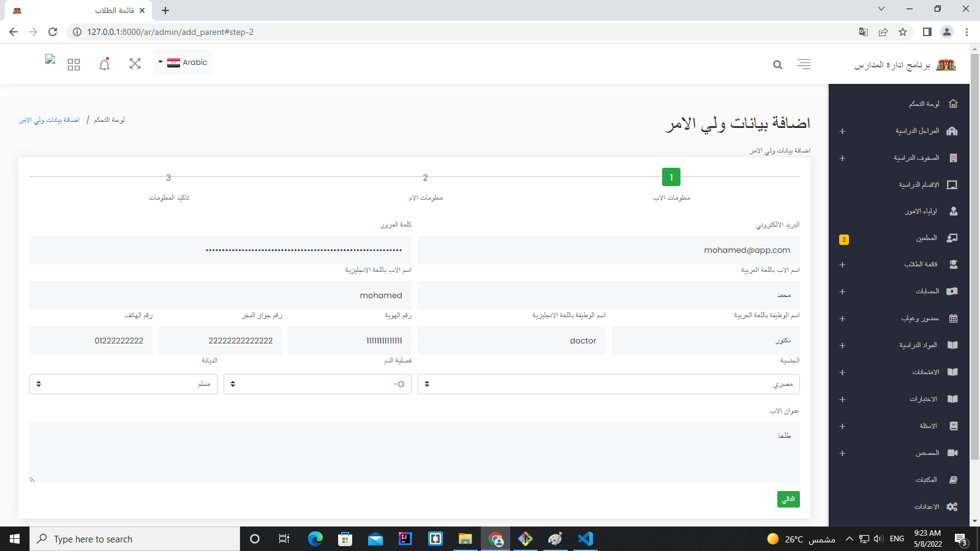Image resolution: width=980 pixels, height=551 pixels.
Task: Select المعلمين sidebar icon with badge 3
Action: click(952, 238)
